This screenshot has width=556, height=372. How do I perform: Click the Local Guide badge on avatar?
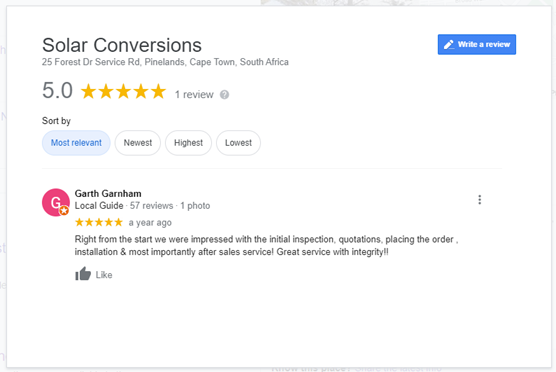[x=64, y=211]
